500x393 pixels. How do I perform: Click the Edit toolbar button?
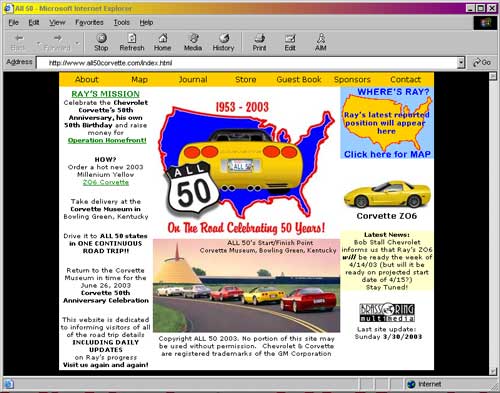[x=290, y=42]
